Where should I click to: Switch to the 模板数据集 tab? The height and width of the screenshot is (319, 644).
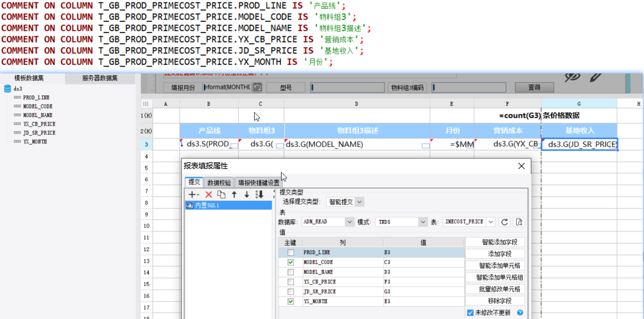[x=32, y=78]
